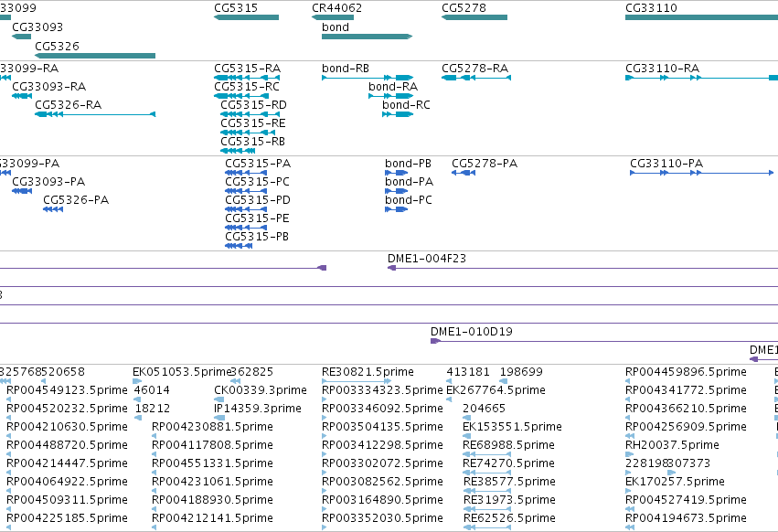Select the bond-RA transcript label

click(x=393, y=86)
